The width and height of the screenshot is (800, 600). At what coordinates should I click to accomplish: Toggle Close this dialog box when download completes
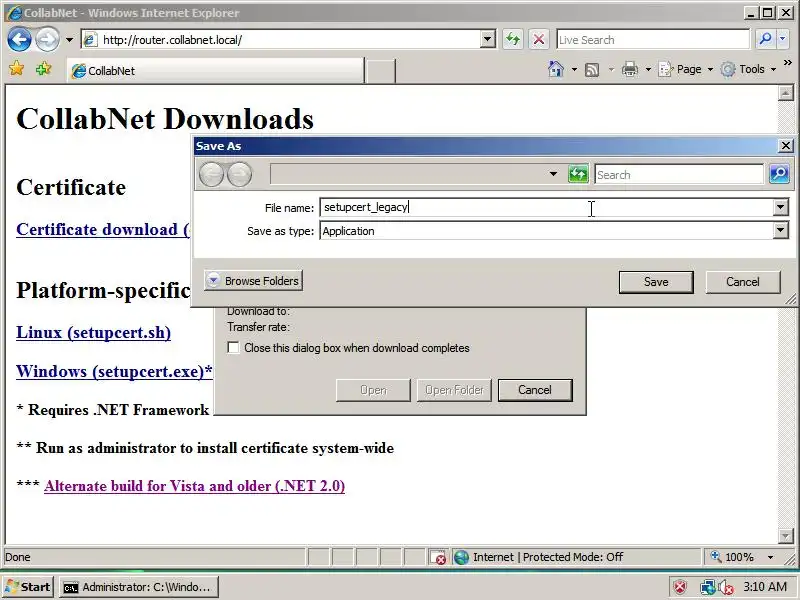233,347
